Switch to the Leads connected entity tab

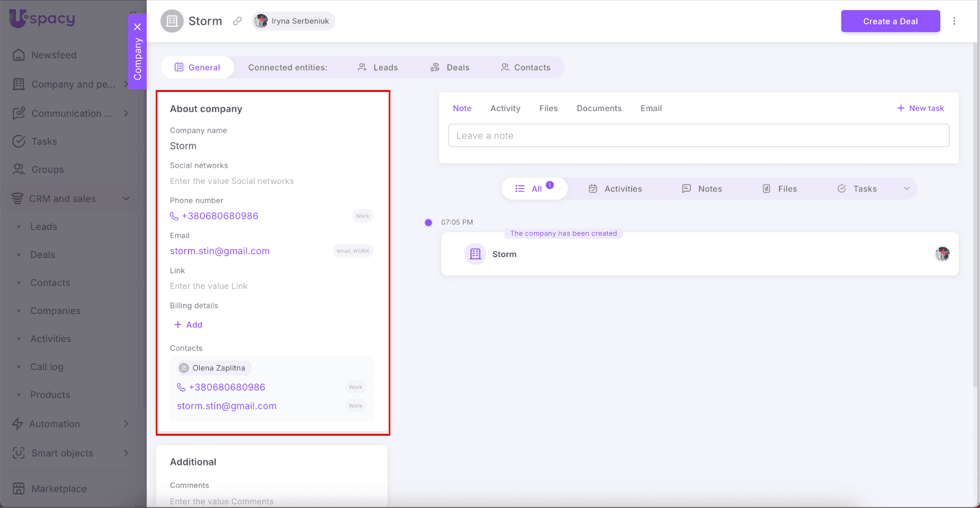pyautogui.click(x=378, y=67)
